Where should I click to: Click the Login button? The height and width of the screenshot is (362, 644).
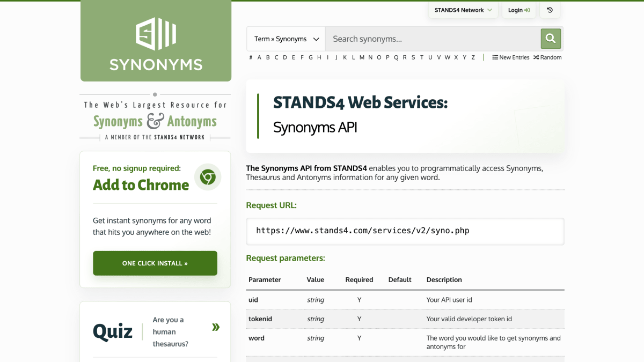pyautogui.click(x=519, y=10)
